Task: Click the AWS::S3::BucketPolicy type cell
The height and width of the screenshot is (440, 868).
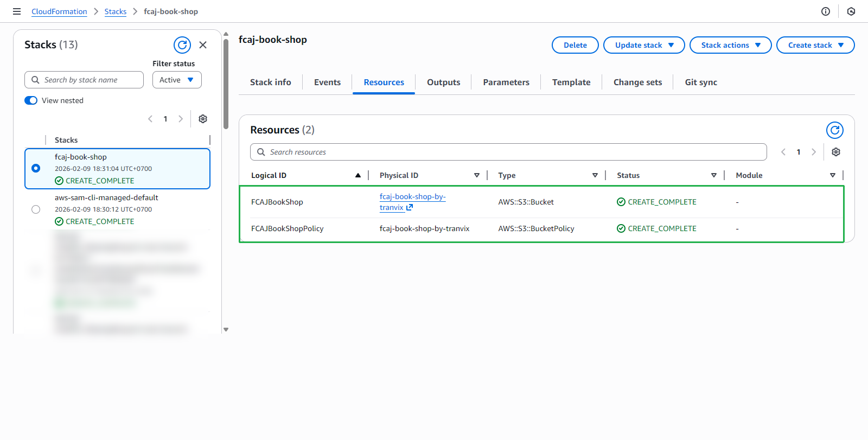Action: [537, 228]
